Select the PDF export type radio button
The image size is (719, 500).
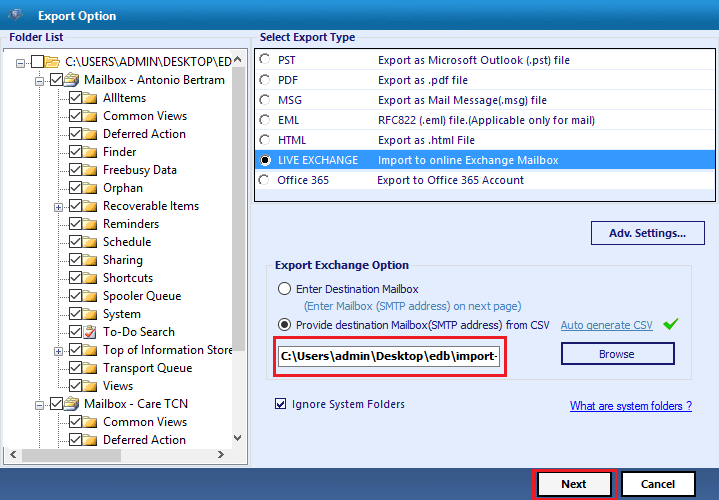pyautogui.click(x=265, y=80)
